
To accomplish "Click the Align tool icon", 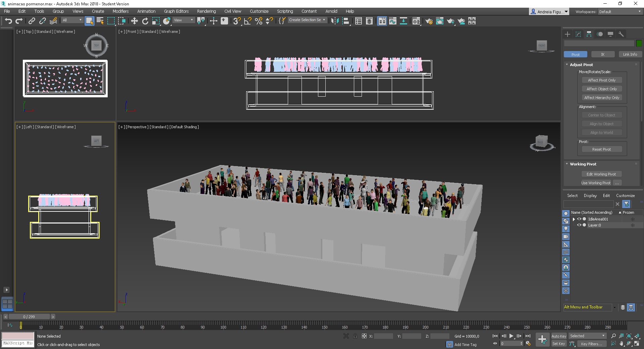I will (345, 21).
